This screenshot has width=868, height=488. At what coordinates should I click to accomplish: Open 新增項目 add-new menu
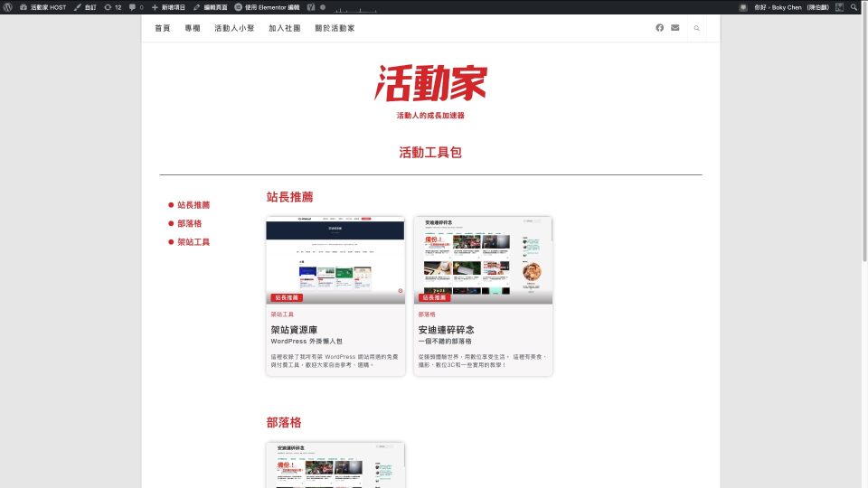coord(168,6)
